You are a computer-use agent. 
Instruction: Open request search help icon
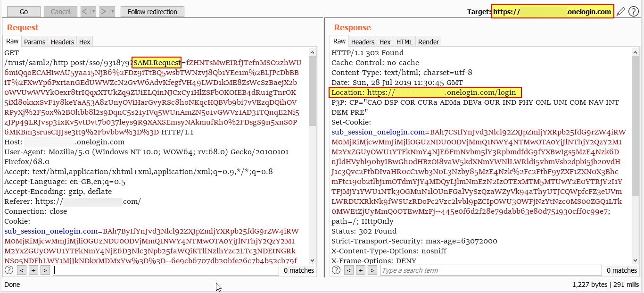(x=9, y=270)
